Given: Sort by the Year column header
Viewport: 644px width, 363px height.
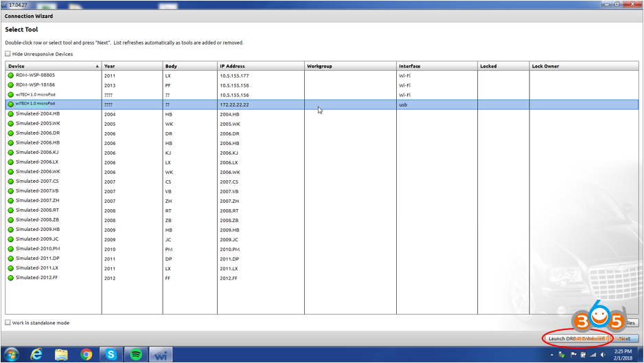Looking at the screenshot, I should tap(132, 66).
